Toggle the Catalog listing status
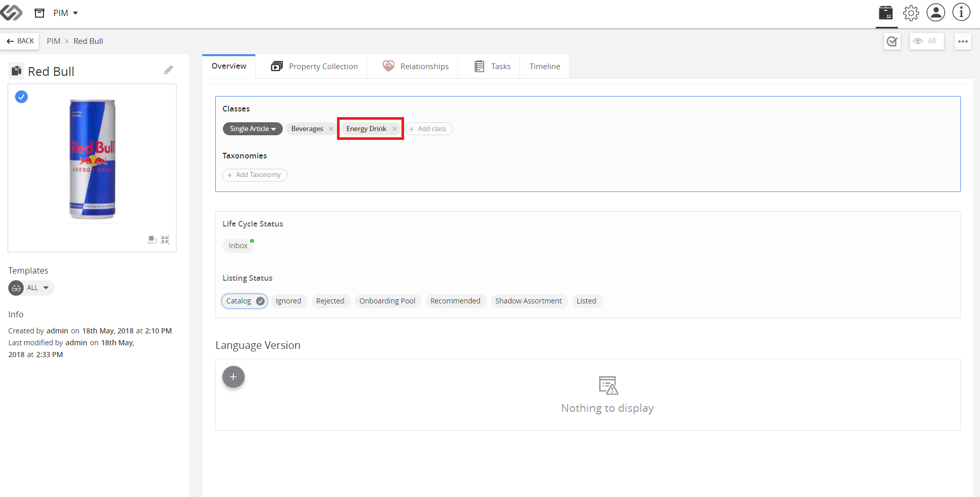980x497 pixels. (x=245, y=301)
